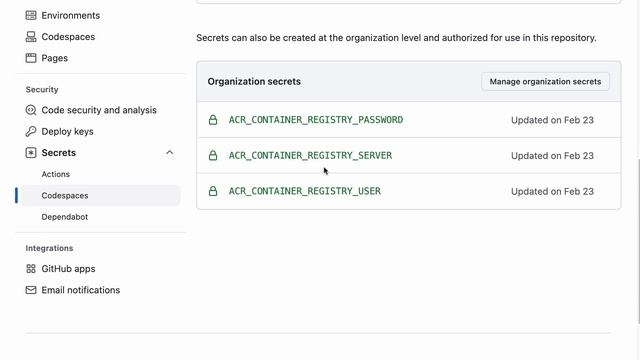Click the Integrations section heading
The width and height of the screenshot is (640, 360).
coord(49,248)
